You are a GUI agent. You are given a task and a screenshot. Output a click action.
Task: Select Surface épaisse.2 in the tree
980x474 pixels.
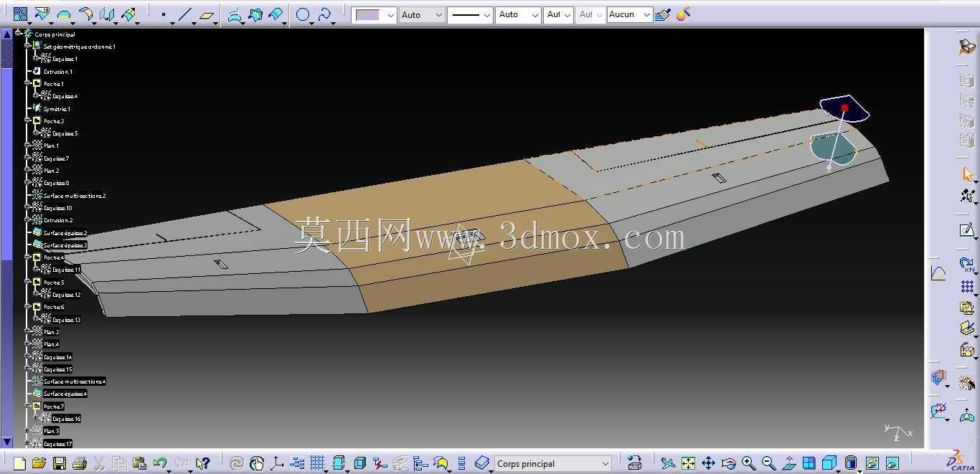pyautogui.click(x=65, y=233)
